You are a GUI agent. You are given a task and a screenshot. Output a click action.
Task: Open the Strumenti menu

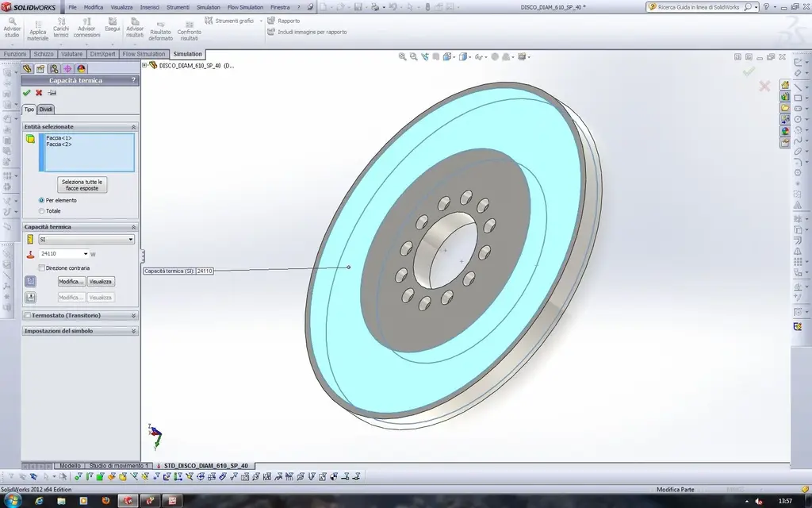point(177,7)
